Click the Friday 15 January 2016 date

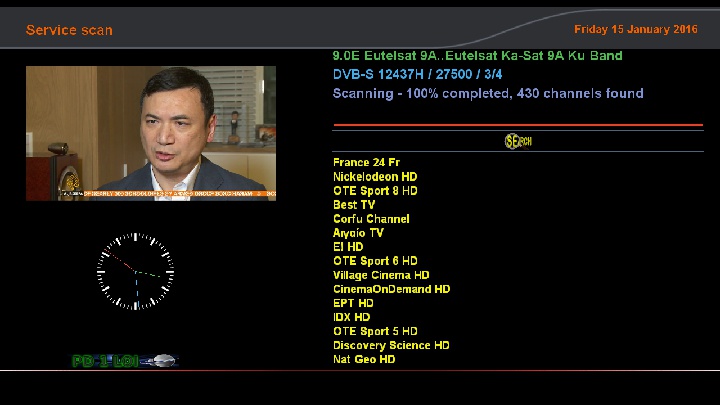(636, 29)
